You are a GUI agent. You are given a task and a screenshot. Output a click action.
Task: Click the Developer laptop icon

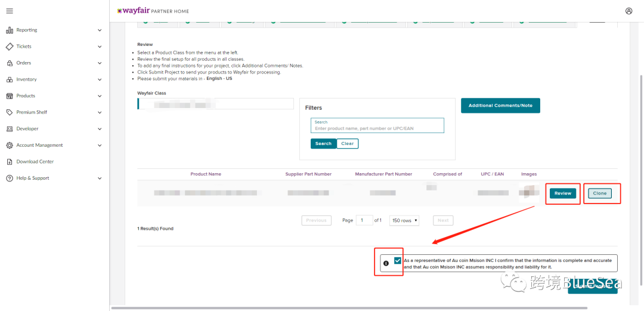(x=10, y=129)
